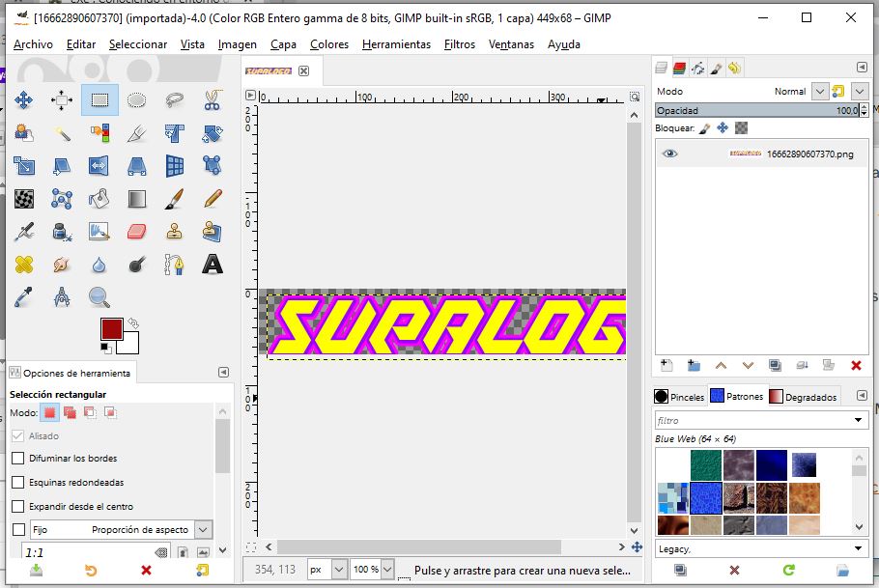
Task: Expand the patterns filtro dropdown
Action: click(858, 420)
